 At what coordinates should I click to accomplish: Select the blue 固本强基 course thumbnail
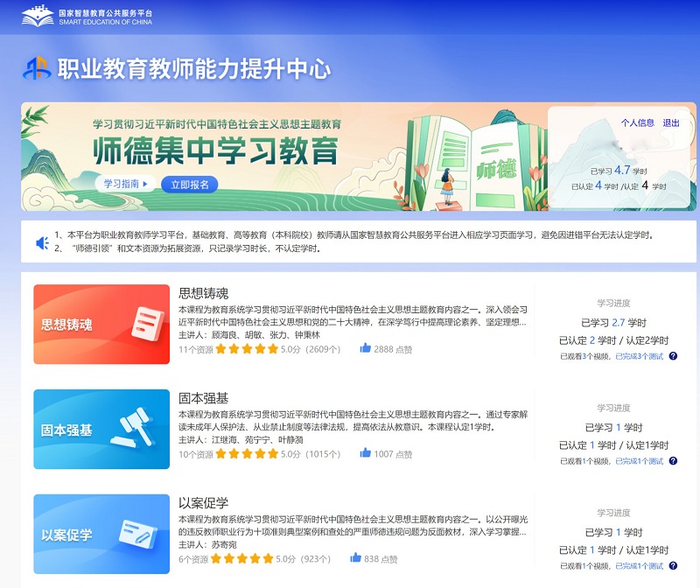coord(101,429)
